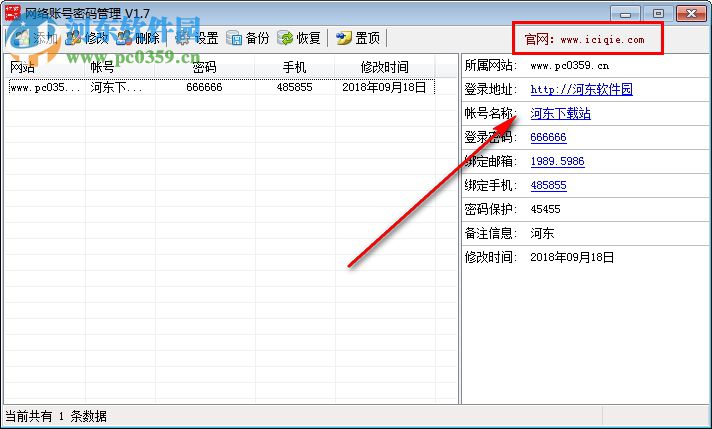Click the 2018年09月18日 date cell in table
This screenshot has height=429, width=712.
click(384, 87)
